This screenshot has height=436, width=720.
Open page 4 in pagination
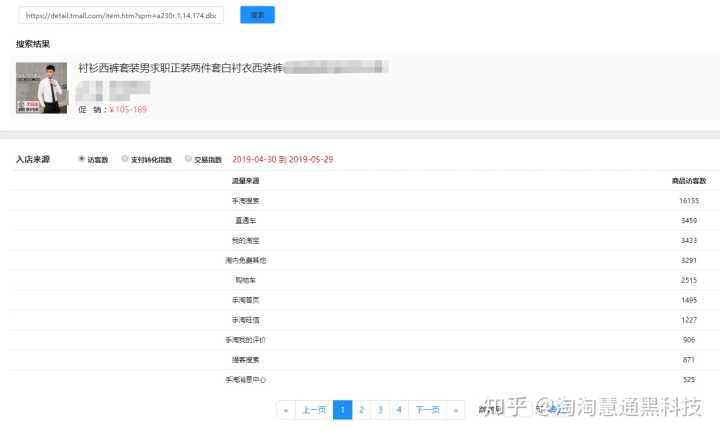point(398,409)
